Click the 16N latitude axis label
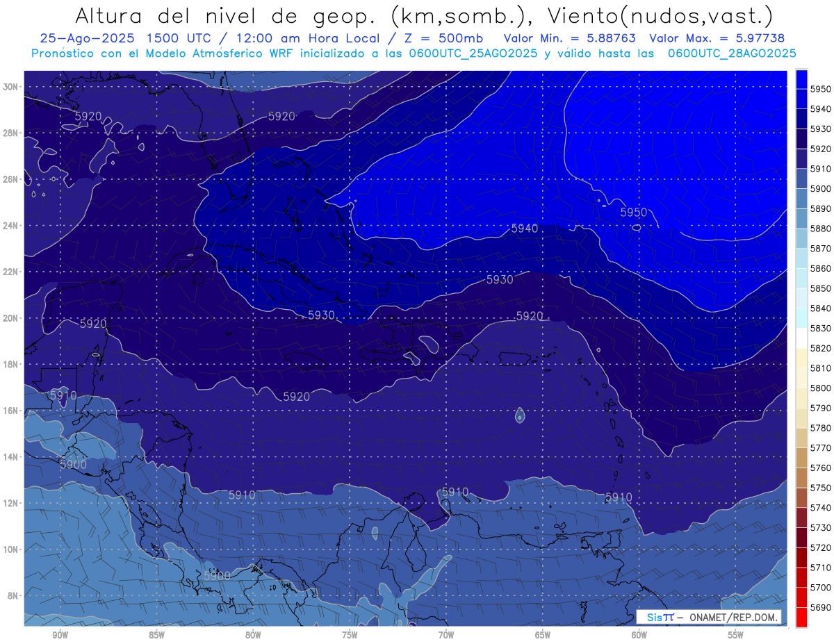 [x=10, y=411]
